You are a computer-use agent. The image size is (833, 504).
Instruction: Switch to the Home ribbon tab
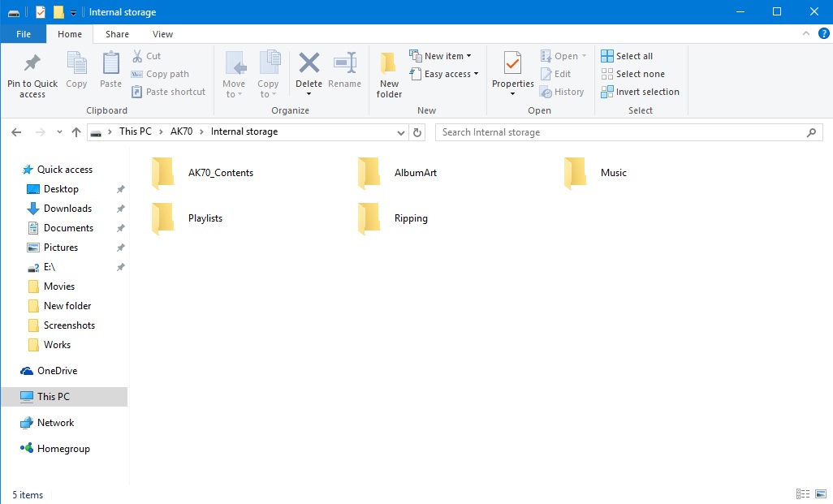[70, 34]
